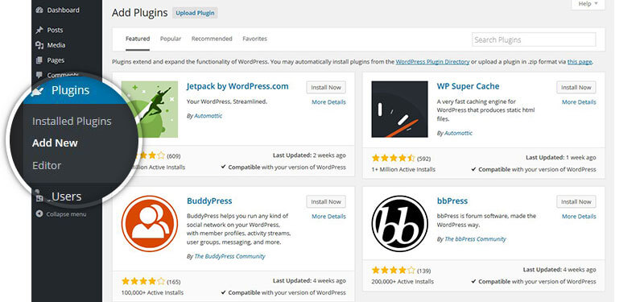Focus the Search Plugins field

(x=534, y=39)
